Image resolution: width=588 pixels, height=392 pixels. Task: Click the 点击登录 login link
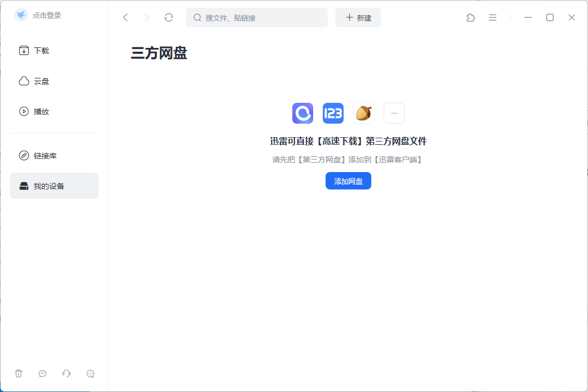(47, 15)
